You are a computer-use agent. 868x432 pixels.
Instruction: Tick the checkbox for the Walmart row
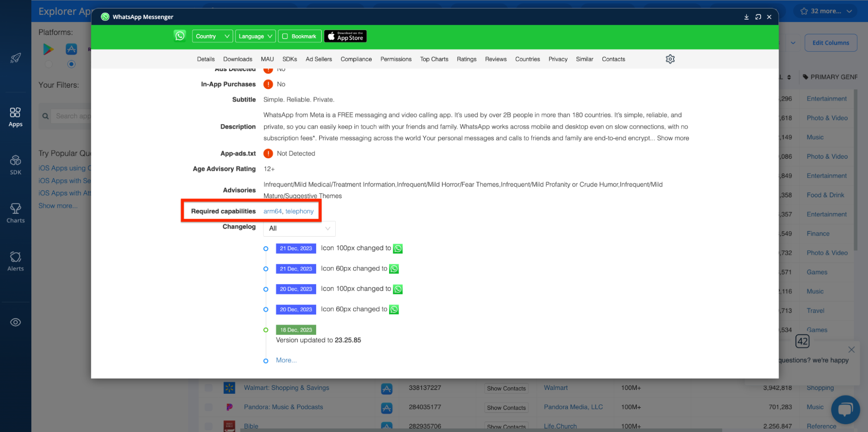coord(208,388)
